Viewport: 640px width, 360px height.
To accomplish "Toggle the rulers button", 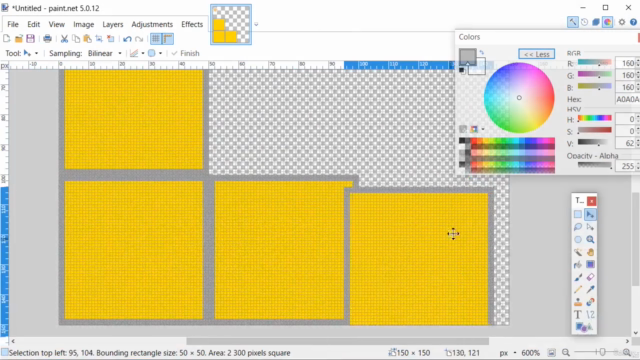I will coord(168,39).
